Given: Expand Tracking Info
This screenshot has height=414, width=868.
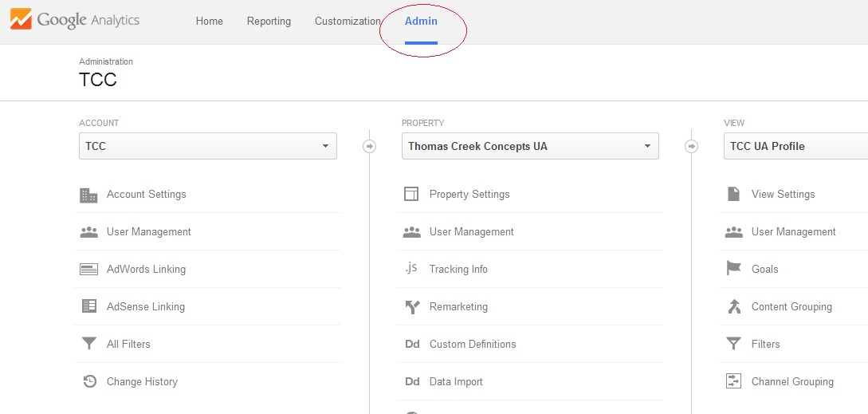Looking at the screenshot, I should click(x=458, y=270).
